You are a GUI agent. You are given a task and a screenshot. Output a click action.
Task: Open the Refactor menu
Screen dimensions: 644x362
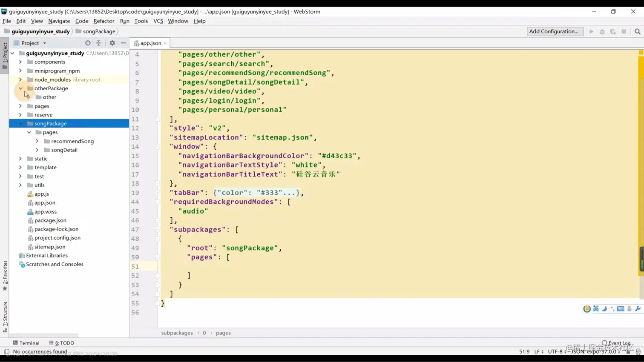103,21
